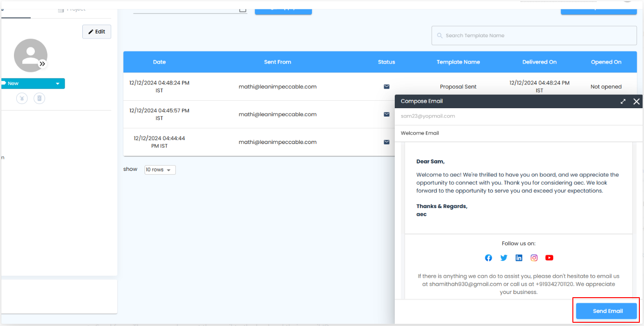Click sender email in the 04:44:44 PM row

pos(278,142)
